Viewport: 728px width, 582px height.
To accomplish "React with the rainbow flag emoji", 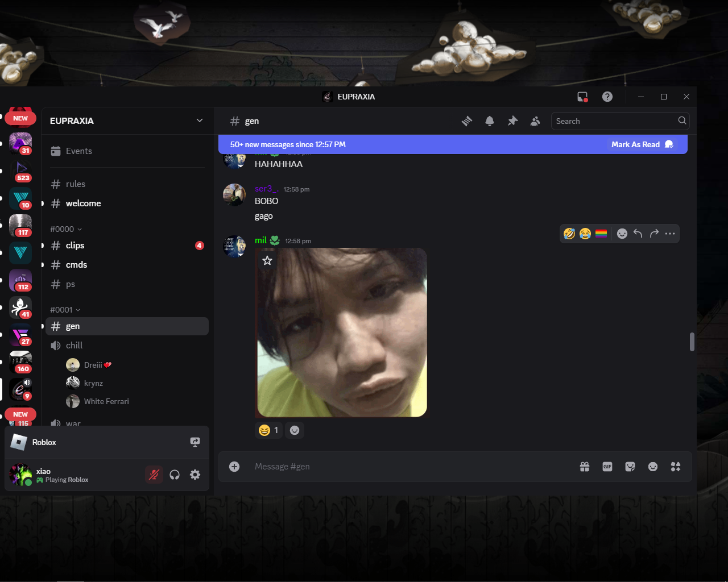I will click(x=601, y=234).
